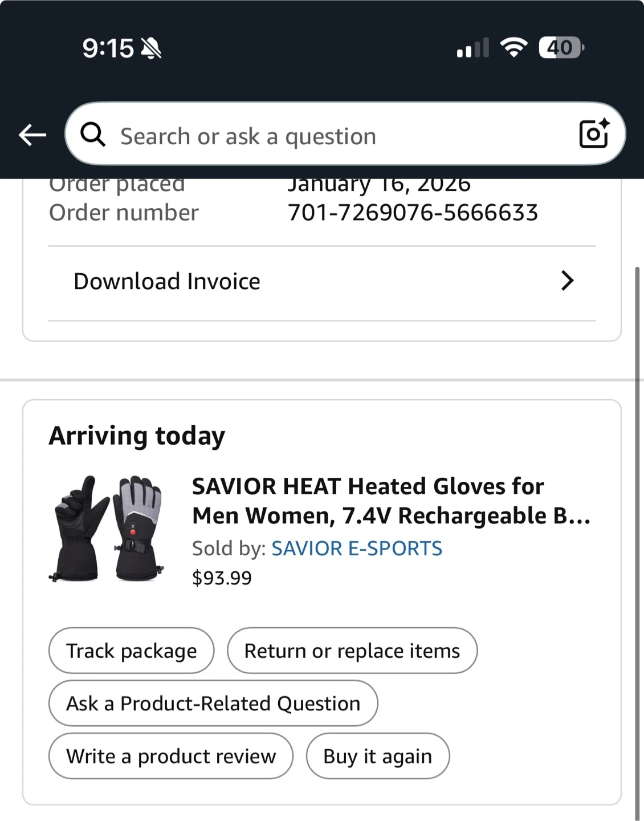Select Return or replace items
The height and width of the screenshot is (821, 644).
click(352, 651)
